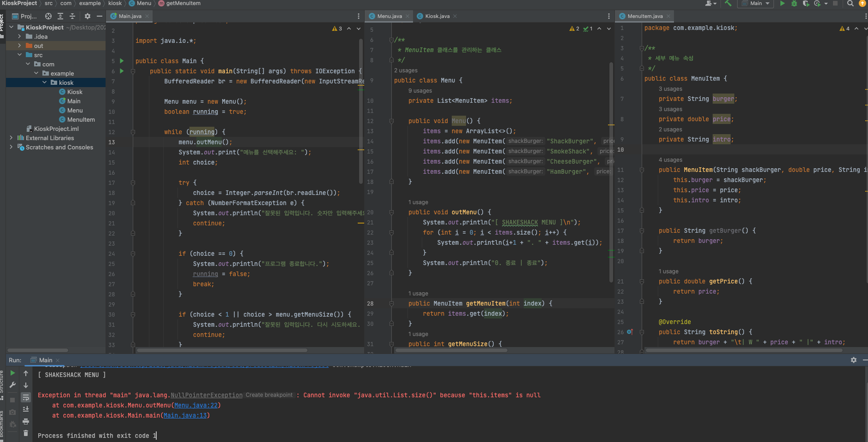Switch to the Main.java editor tab
Image resolution: width=868 pixels, height=442 pixels.
(x=130, y=16)
